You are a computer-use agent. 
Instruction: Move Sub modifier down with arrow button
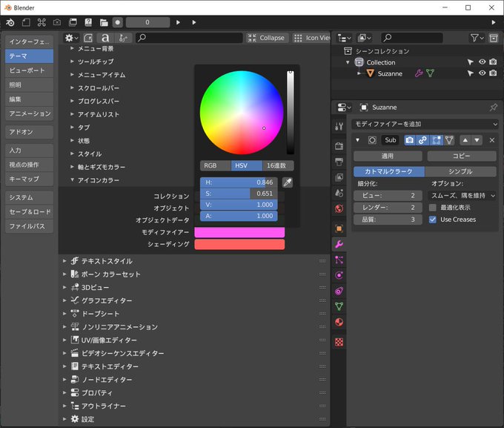477,140
